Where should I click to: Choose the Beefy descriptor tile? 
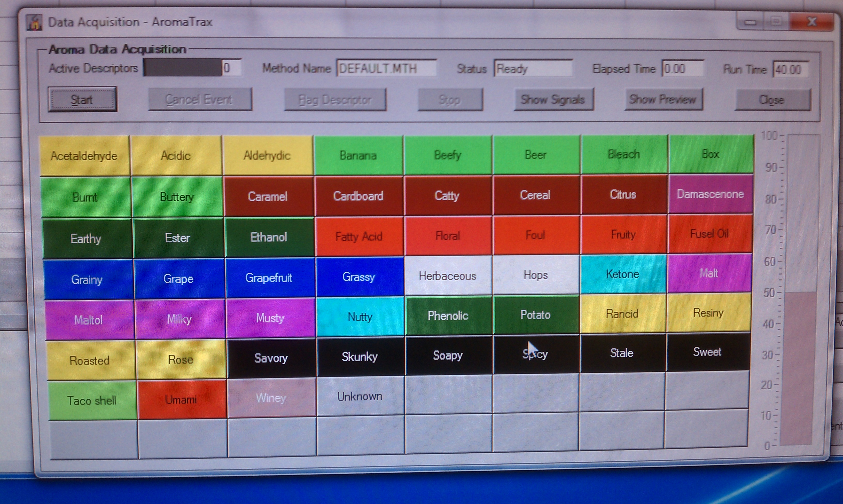(448, 155)
